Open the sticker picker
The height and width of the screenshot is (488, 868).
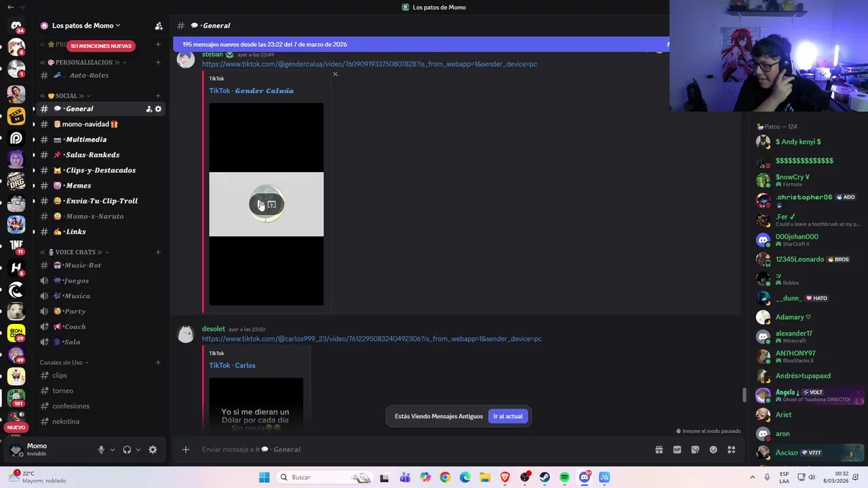coord(695,449)
